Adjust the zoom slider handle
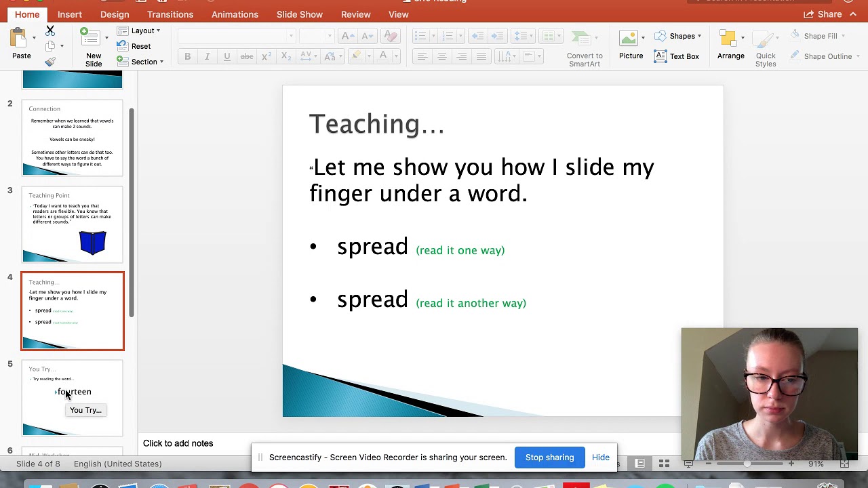The image size is (868, 488). click(747, 464)
